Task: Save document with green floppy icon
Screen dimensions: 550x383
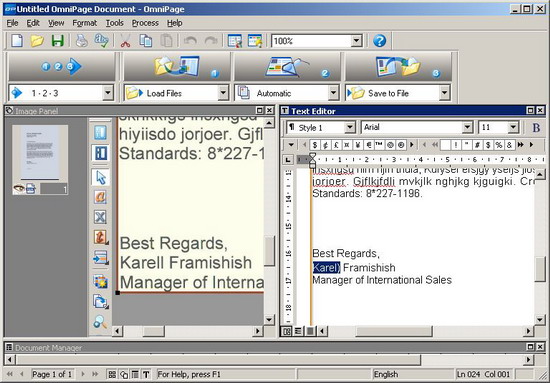Action: click(x=58, y=41)
